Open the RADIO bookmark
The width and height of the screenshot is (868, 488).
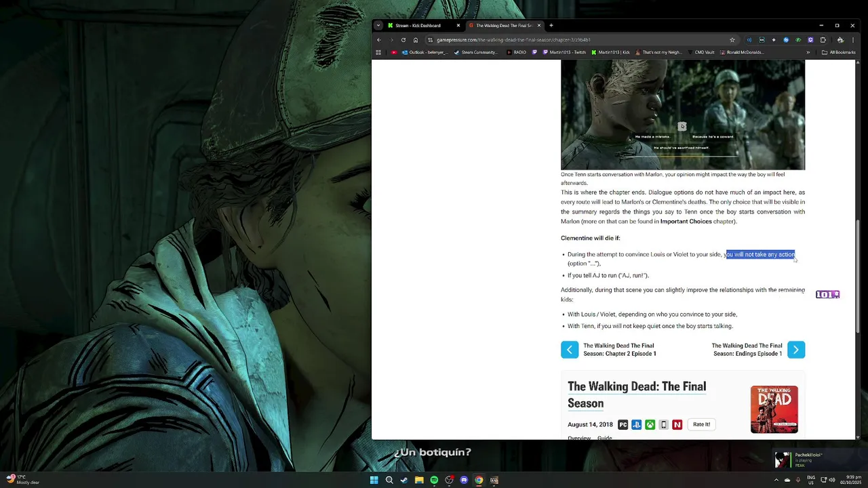(x=516, y=52)
